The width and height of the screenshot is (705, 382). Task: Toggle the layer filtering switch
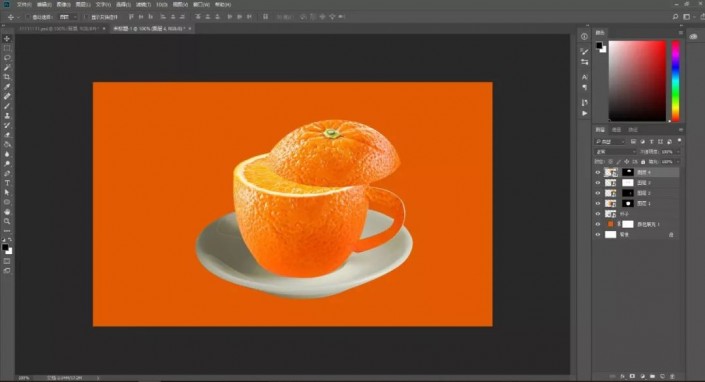click(679, 141)
